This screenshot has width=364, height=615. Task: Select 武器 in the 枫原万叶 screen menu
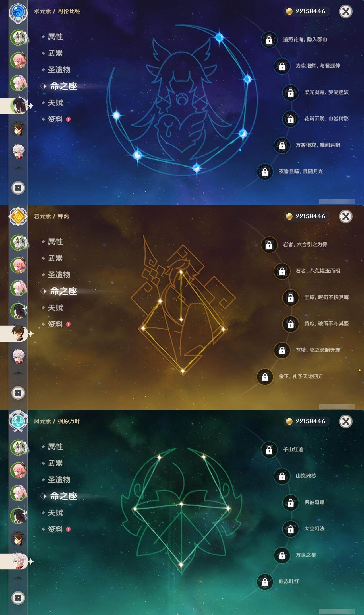(55, 463)
